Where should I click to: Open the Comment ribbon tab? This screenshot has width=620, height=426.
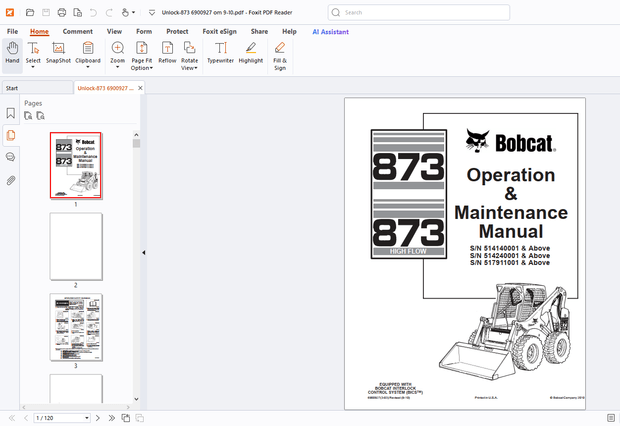pos(78,32)
